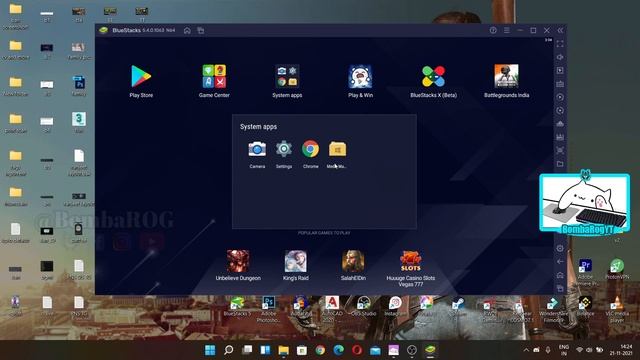Select VLC media player desktop shortcut
This screenshot has height=360, width=640.
(617, 309)
